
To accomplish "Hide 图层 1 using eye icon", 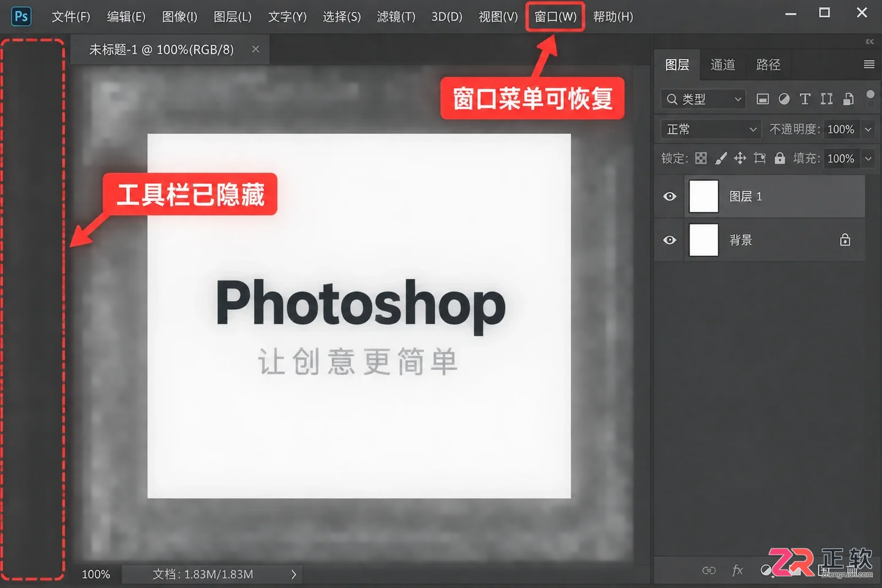I will coord(669,197).
